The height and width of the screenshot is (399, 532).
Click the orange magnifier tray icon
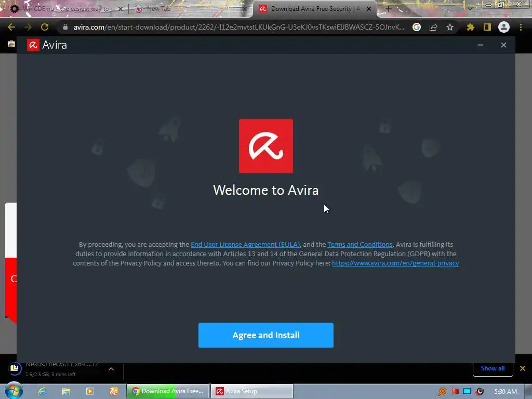coord(442,392)
